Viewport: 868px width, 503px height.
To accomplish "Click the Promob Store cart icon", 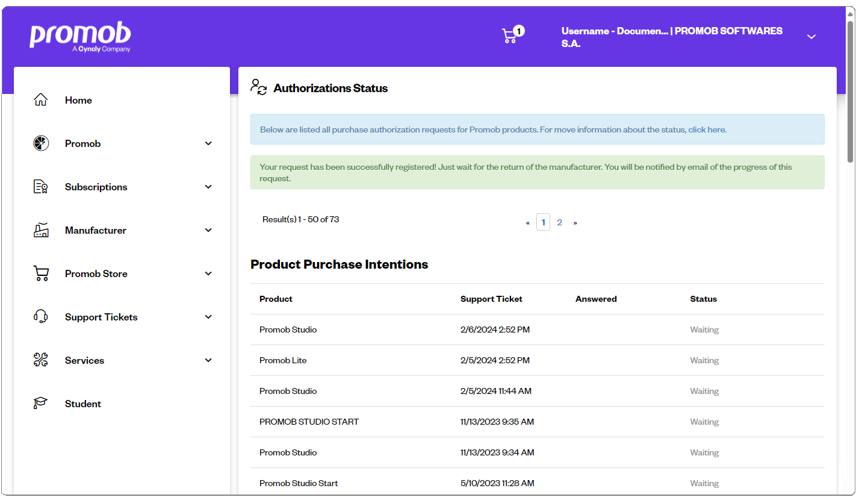I will coord(40,273).
